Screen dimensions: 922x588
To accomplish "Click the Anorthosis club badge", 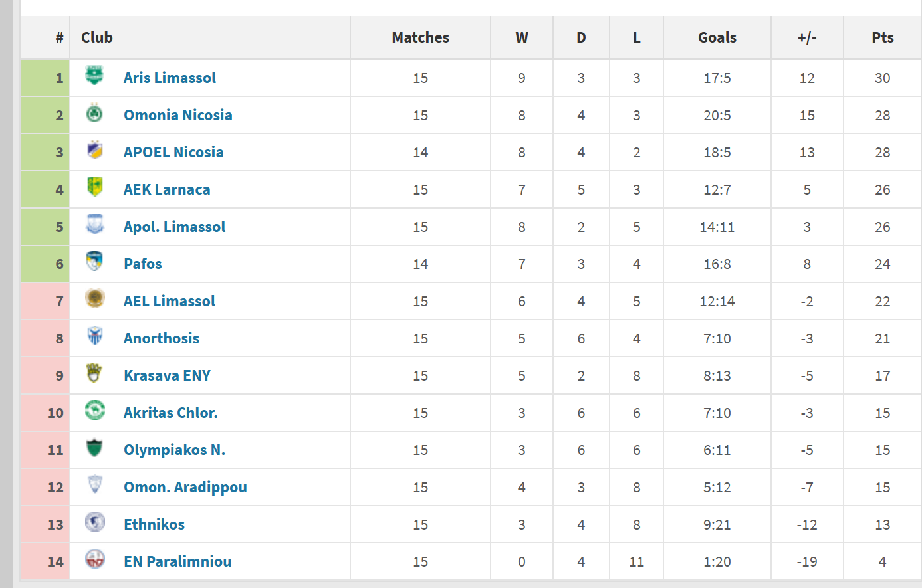I will [94, 337].
